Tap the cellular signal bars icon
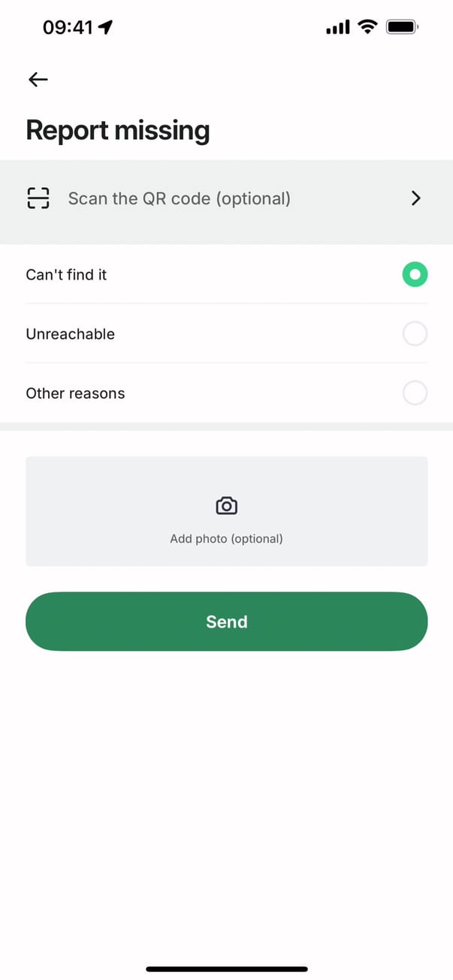The width and height of the screenshot is (453, 980). [x=337, y=28]
